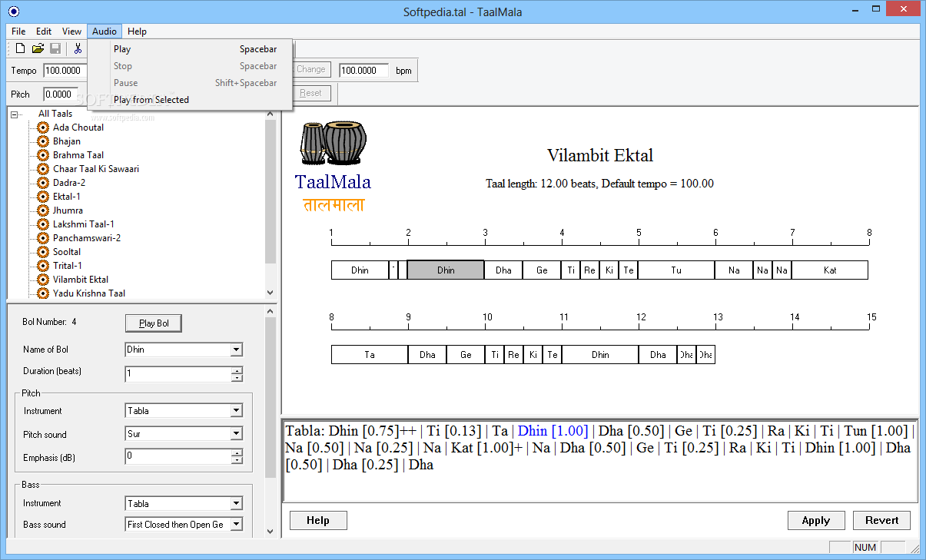Open the Bass sound dropdown
This screenshot has width=926, height=560.
(x=236, y=525)
